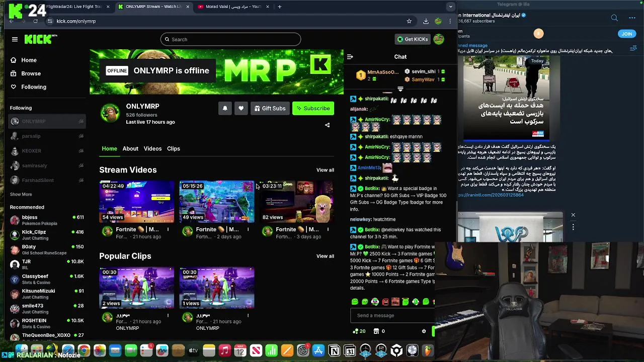Open Music app in the Dock
The width and height of the screenshot is (644, 362).
pos(225,350)
